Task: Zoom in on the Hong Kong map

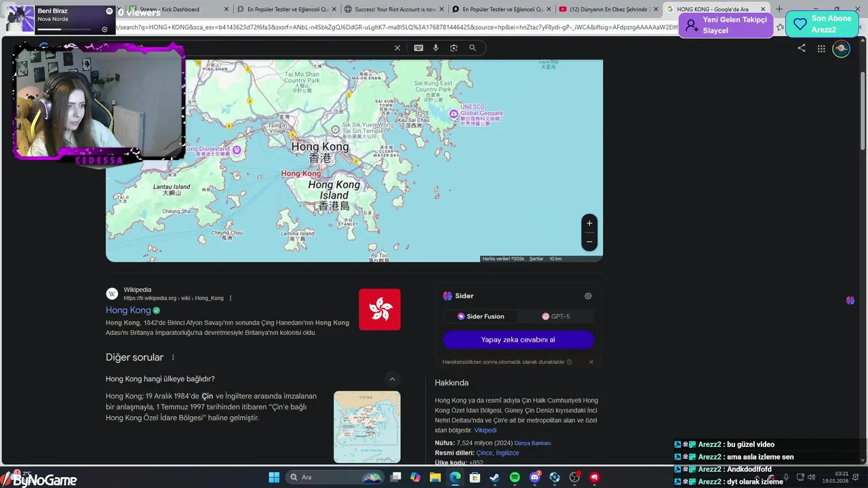Action: (x=589, y=223)
